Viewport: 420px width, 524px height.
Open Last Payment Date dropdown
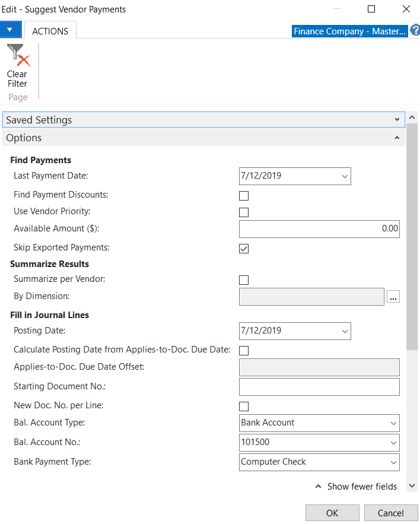pyautogui.click(x=344, y=176)
